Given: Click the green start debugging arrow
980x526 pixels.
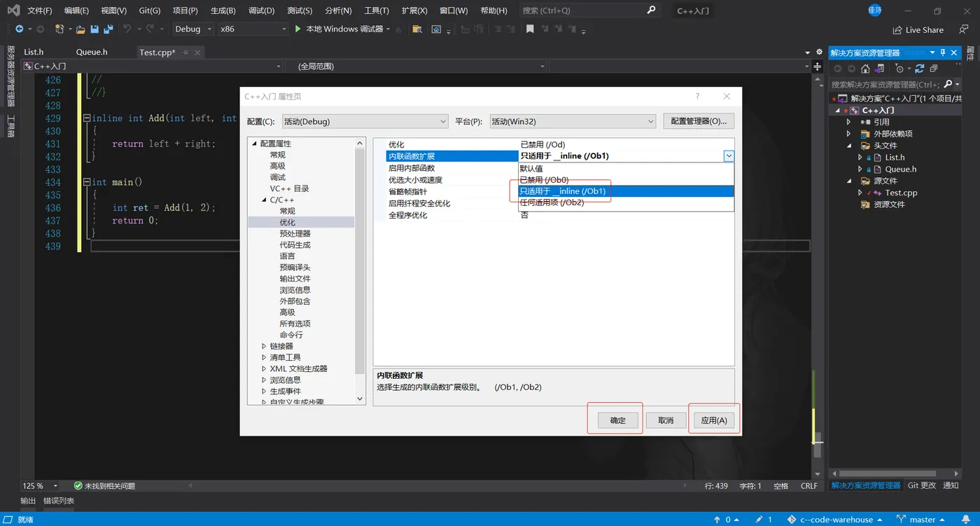Looking at the screenshot, I should 298,29.
